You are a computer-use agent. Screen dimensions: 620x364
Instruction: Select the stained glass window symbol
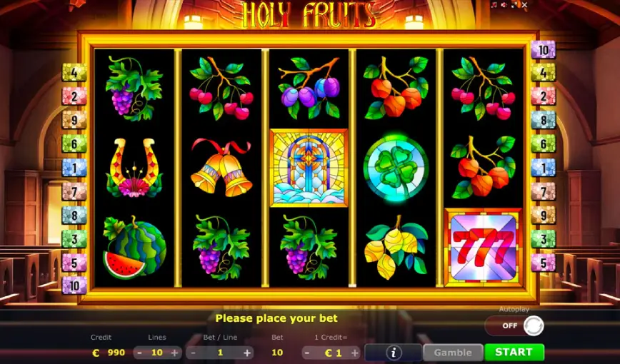(x=309, y=168)
